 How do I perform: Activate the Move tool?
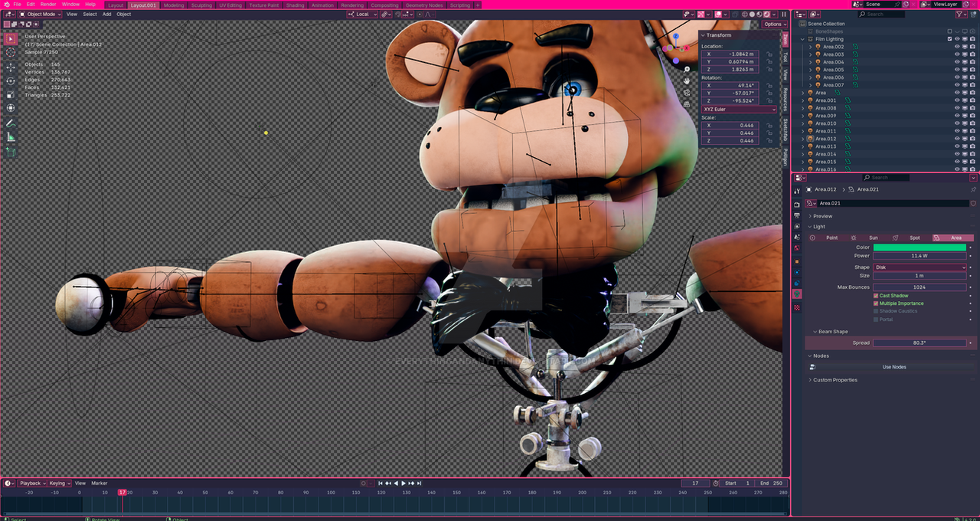[x=11, y=67]
